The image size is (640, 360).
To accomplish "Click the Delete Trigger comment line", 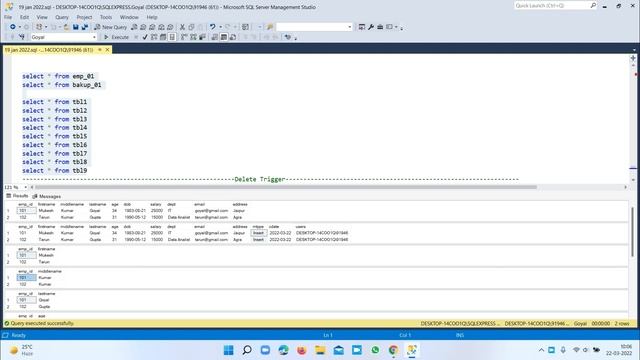I will click(x=270, y=179).
